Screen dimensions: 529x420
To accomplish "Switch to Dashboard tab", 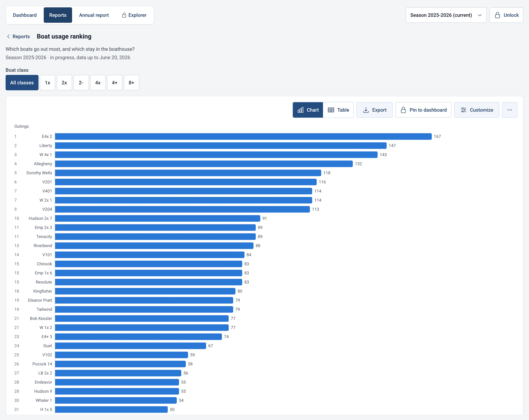I will 25,15.
